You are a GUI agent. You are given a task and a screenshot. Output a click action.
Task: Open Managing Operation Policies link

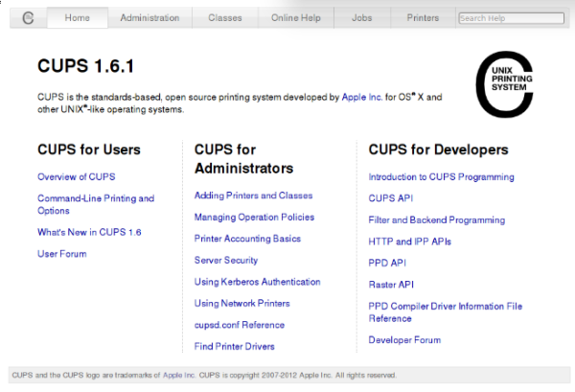[x=254, y=218]
